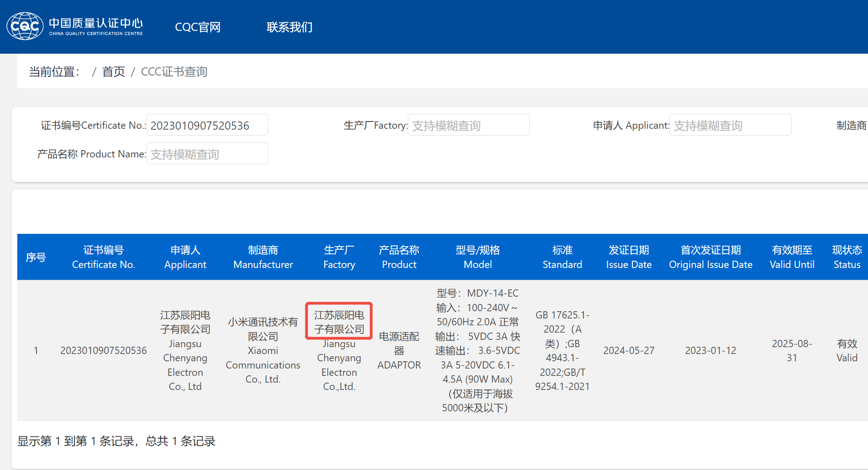Click the CQC logo icon
The width and height of the screenshot is (868, 470).
[x=25, y=26]
